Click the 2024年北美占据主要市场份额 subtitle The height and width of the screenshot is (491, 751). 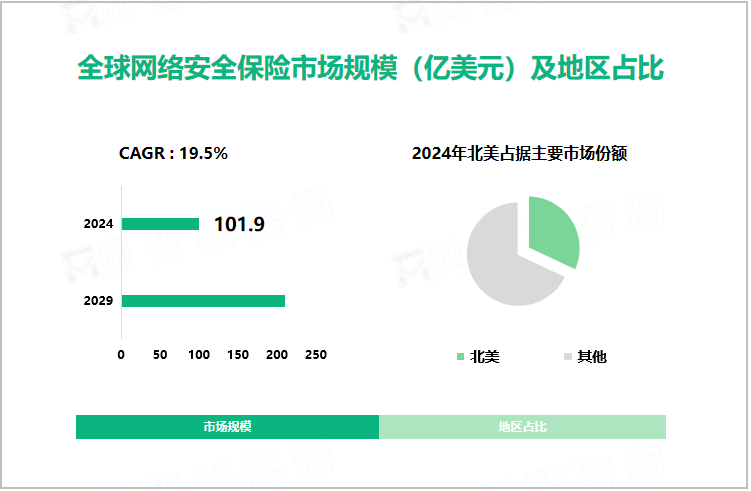(520, 153)
